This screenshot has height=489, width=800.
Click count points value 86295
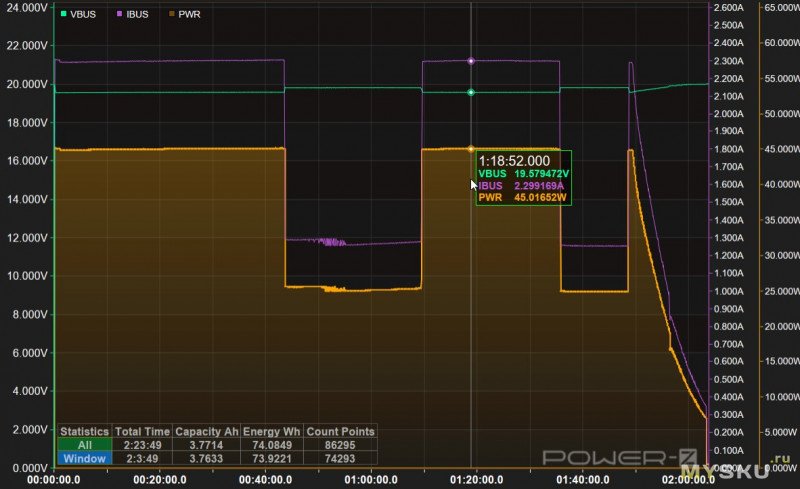tap(340, 445)
